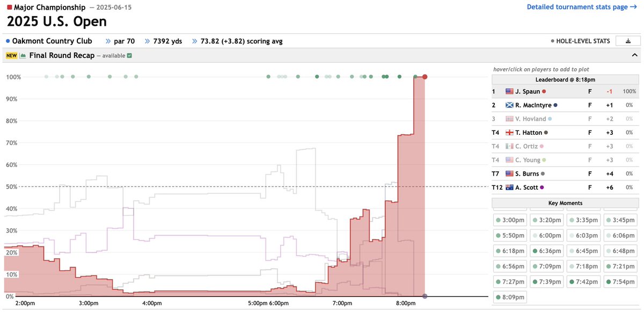This screenshot has height=312, width=644.
Task: Download hole-level stats with the download icon
Action: click(x=627, y=41)
